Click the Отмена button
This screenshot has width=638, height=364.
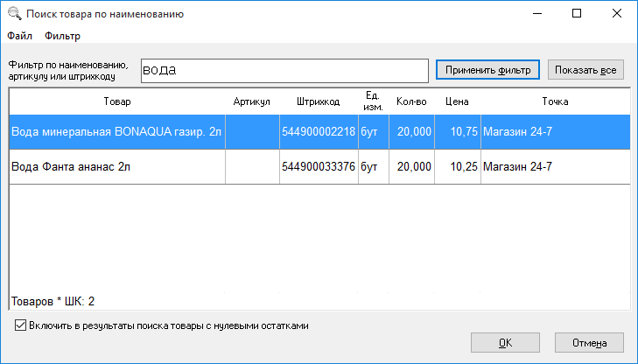click(x=589, y=343)
